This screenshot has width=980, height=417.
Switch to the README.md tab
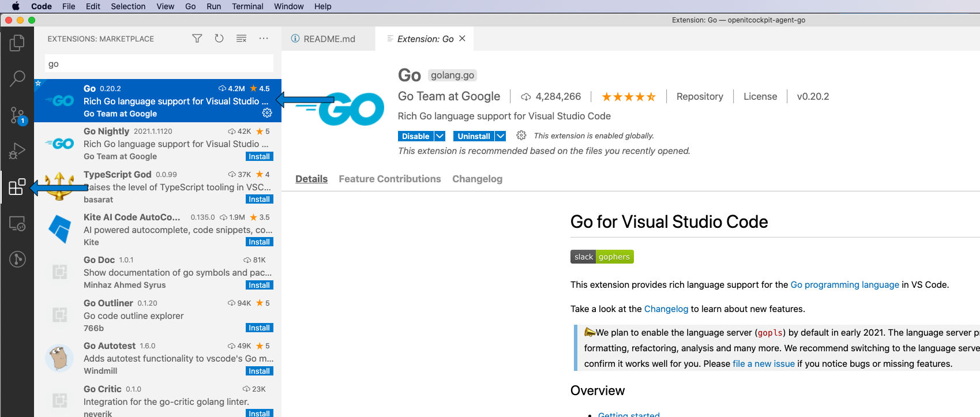[x=328, y=39]
